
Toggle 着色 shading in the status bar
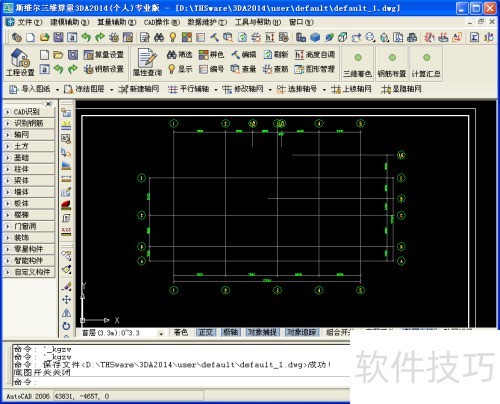pyautogui.click(x=181, y=332)
